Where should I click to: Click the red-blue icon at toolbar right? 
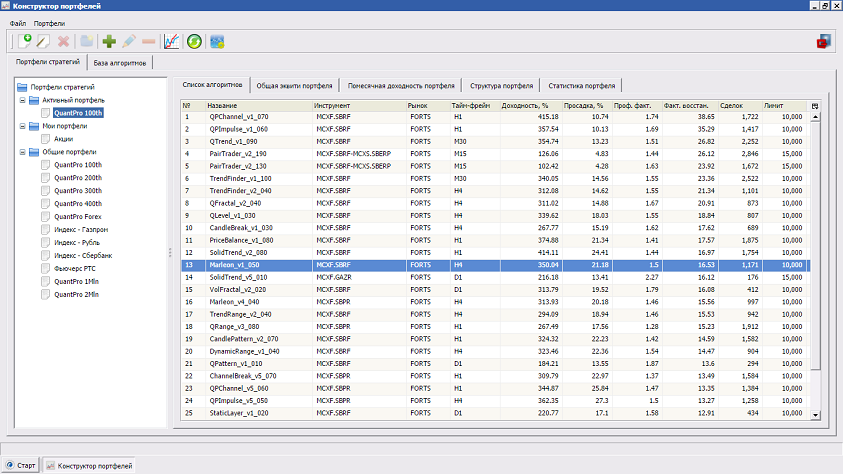coord(824,41)
